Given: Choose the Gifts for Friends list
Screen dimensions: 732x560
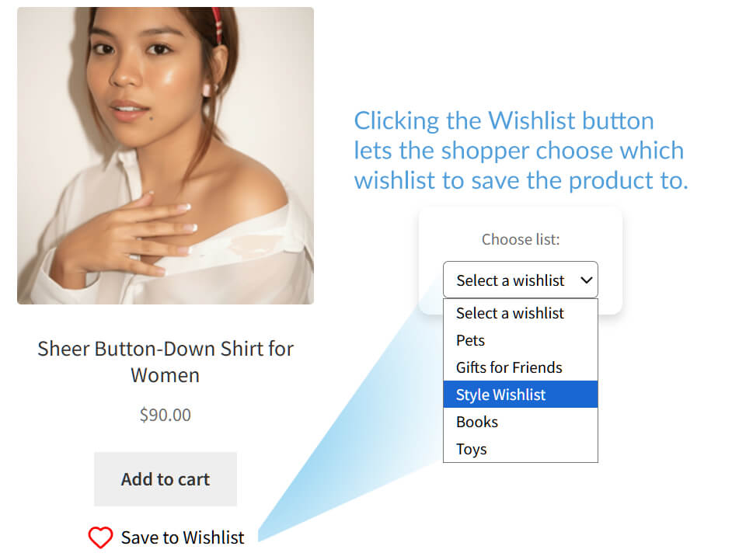Looking at the screenshot, I should tap(508, 367).
